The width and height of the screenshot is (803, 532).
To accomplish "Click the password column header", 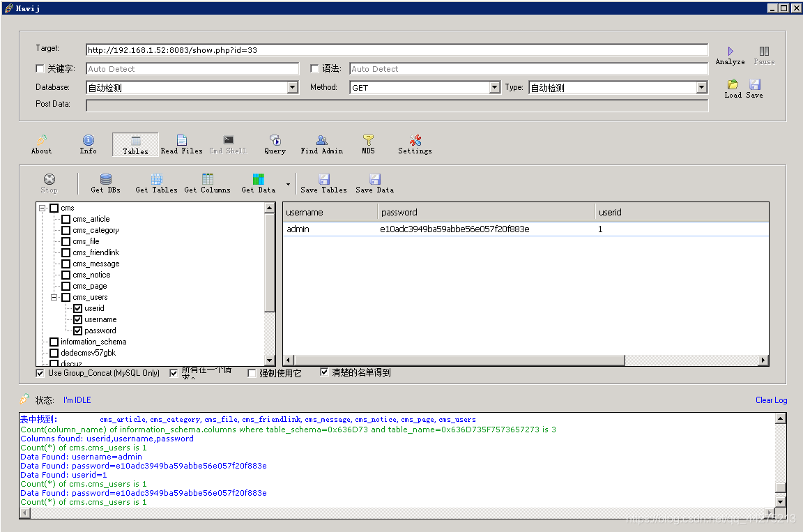I will (x=486, y=212).
